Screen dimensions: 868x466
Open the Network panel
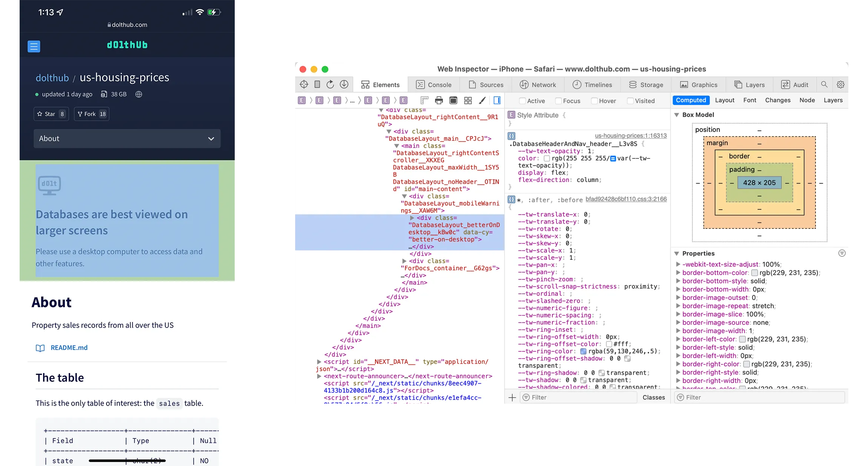[538, 84]
